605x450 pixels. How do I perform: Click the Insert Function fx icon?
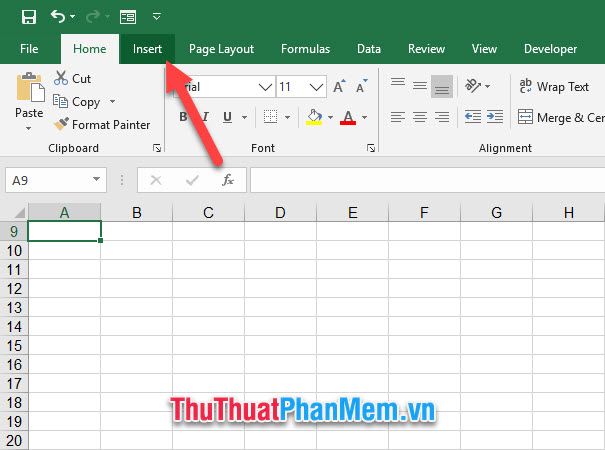pyautogui.click(x=228, y=180)
